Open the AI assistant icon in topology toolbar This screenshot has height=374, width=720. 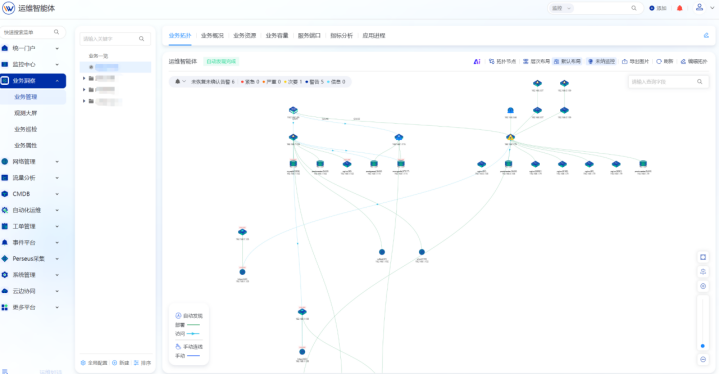click(x=477, y=62)
